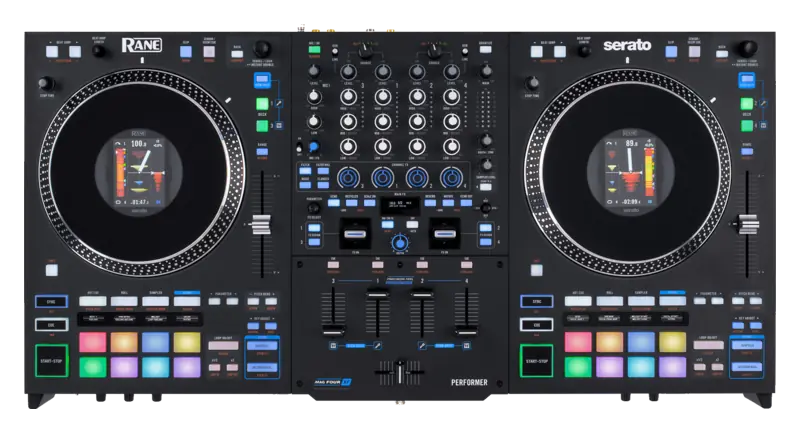Touch the left platter center display
The width and height of the screenshot is (800, 433).
point(139,172)
